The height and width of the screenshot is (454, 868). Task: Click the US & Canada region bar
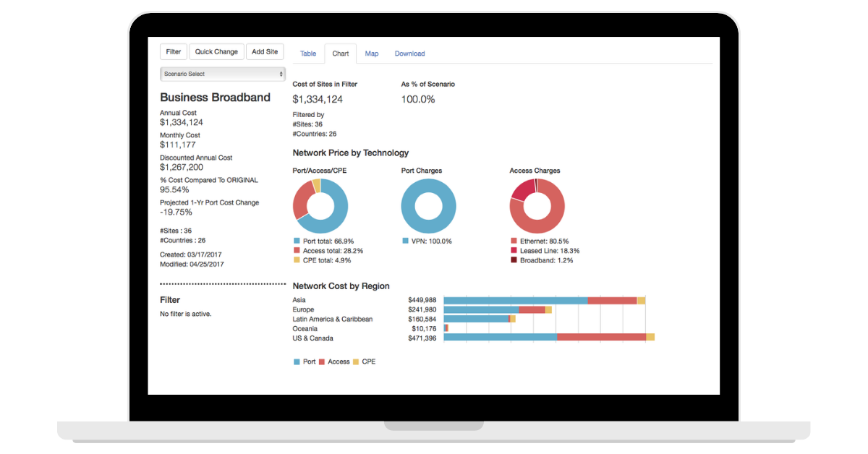pos(499,338)
